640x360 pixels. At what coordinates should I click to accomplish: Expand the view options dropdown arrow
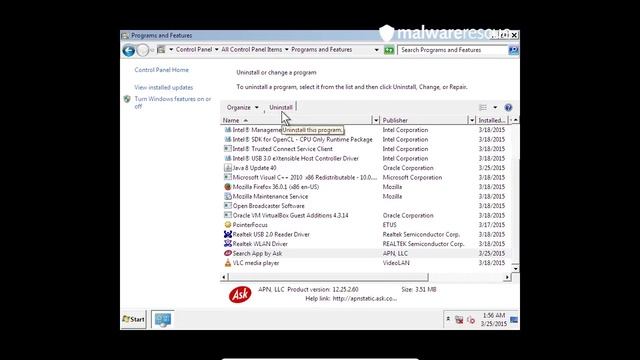click(495, 107)
